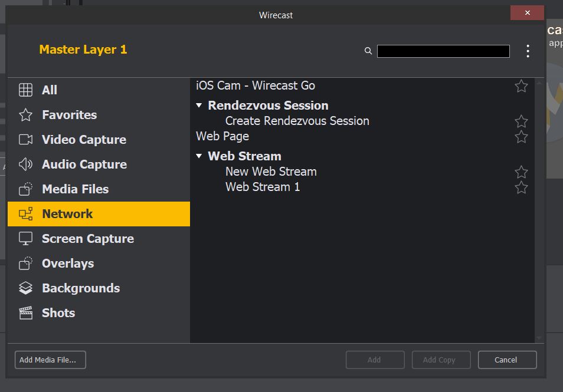Open the three-dot options menu
Viewport: 563px width, 392px height.
528,51
